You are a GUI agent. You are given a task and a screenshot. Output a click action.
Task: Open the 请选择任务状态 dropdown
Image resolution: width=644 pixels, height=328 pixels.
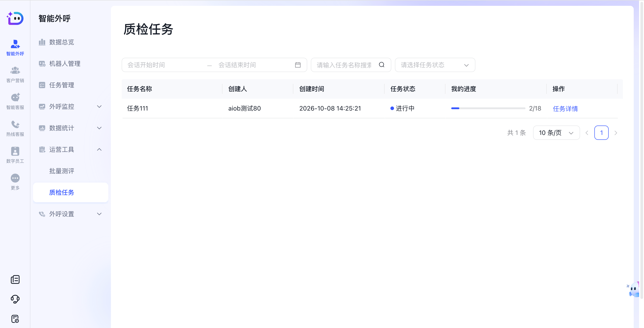tap(435, 65)
